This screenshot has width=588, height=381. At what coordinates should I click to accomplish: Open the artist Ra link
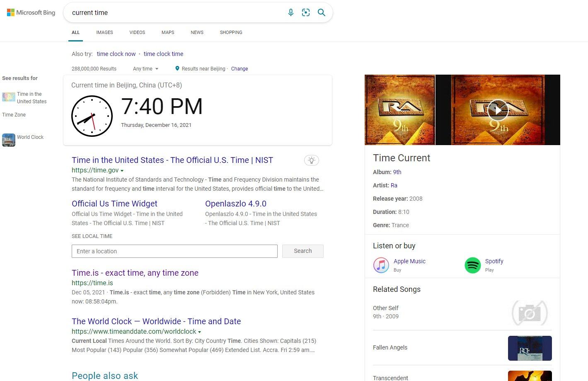click(394, 185)
